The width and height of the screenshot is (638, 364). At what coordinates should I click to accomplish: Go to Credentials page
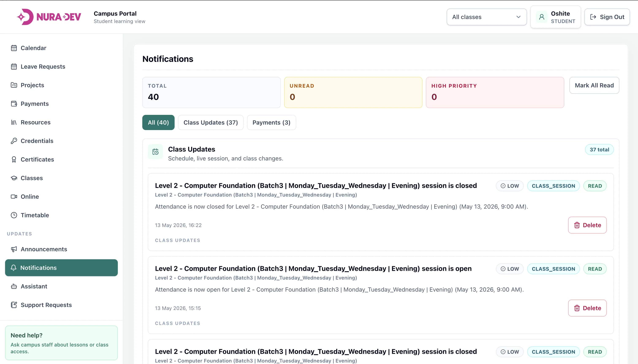(61, 141)
